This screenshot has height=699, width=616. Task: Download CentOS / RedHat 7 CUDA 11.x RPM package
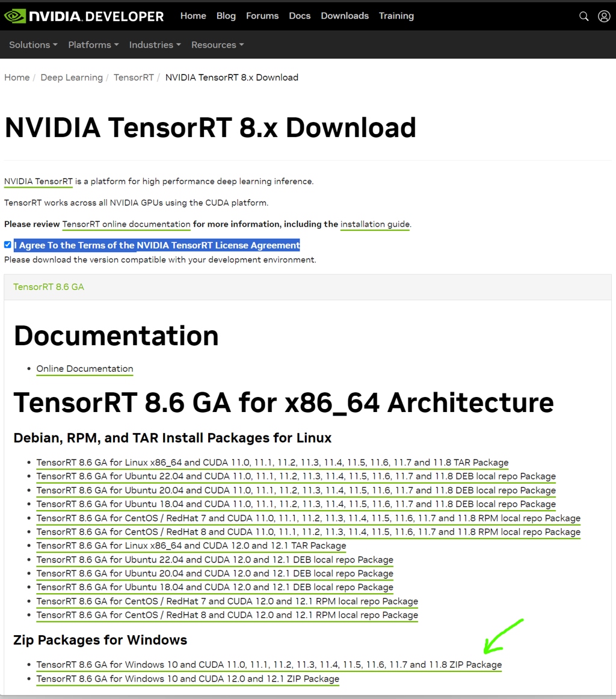click(x=309, y=518)
